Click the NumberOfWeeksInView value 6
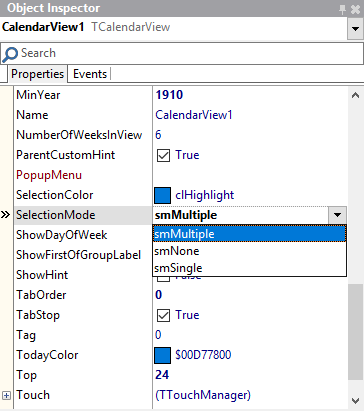 coord(158,135)
